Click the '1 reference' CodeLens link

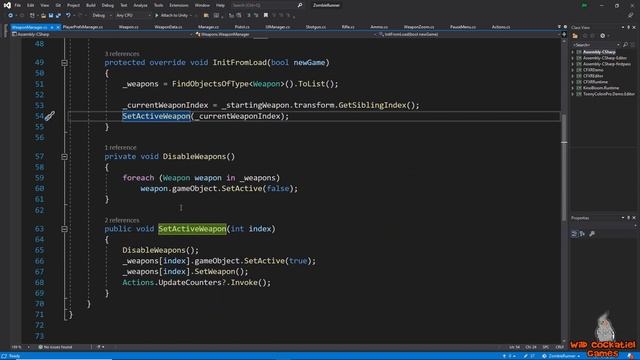tap(120, 147)
